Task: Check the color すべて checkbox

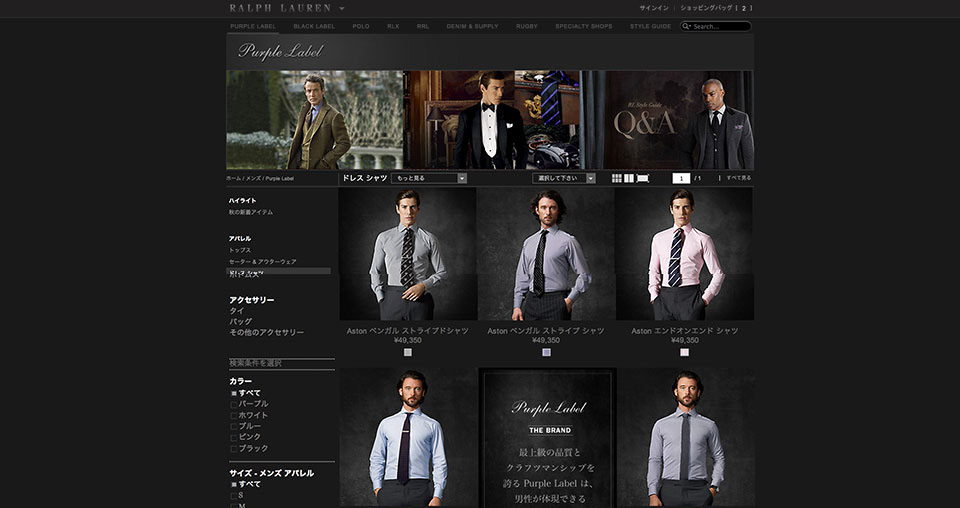Action: pyautogui.click(x=234, y=394)
